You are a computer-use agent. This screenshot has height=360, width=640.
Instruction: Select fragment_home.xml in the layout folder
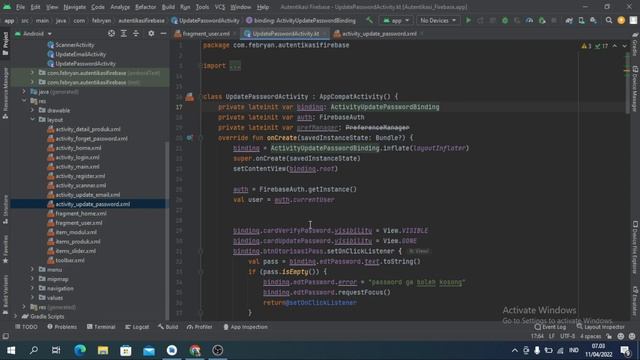pyautogui.click(x=81, y=213)
